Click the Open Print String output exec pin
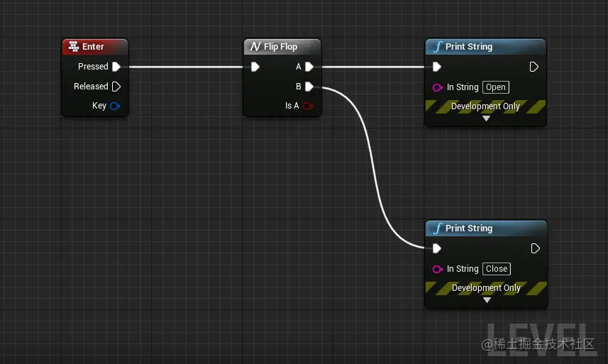The height and width of the screenshot is (364, 608). 534,67
